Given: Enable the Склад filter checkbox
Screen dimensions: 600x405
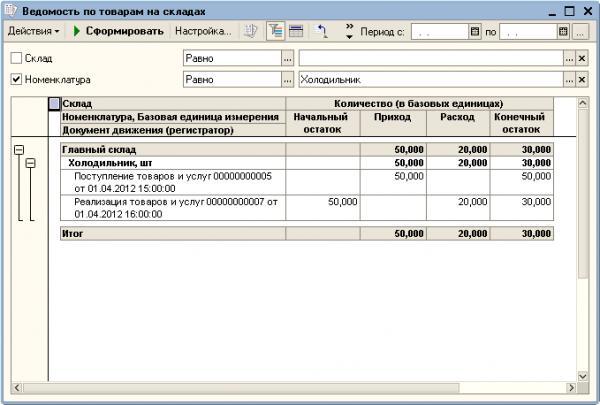Looking at the screenshot, I should (x=15, y=59).
